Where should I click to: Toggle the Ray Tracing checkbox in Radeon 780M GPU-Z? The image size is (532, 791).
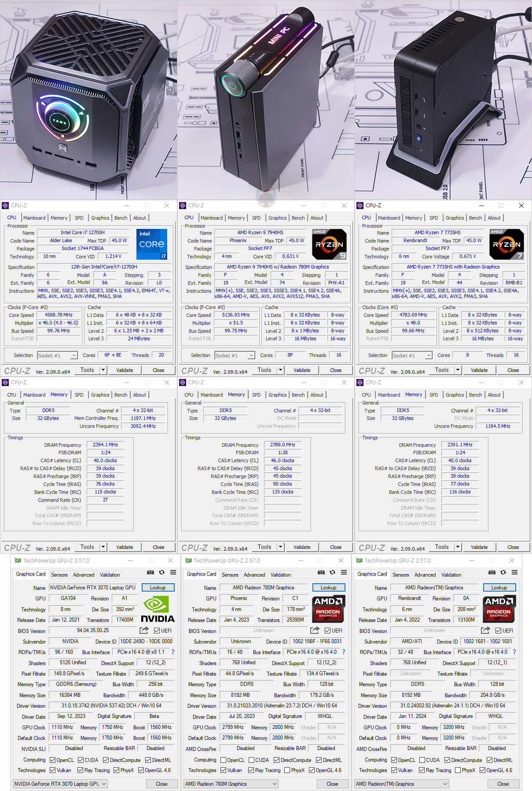click(x=251, y=770)
